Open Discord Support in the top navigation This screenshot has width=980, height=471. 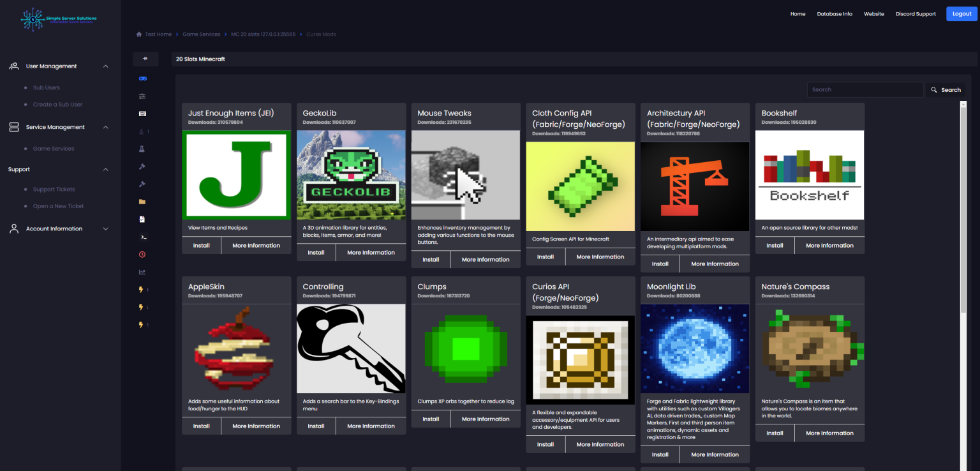(x=916, y=14)
